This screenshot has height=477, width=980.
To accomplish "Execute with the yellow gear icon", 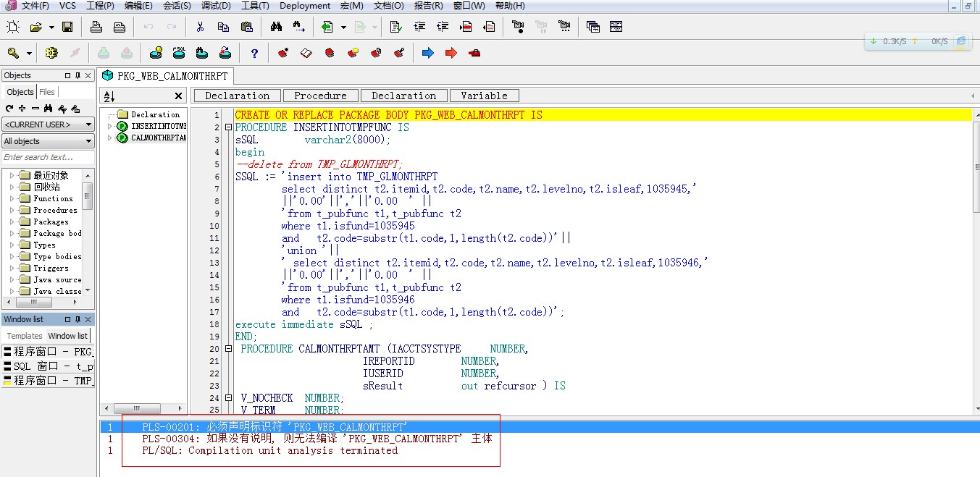I will [51, 53].
